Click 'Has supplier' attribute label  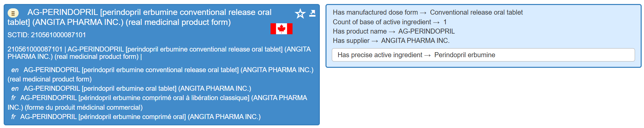(351, 41)
